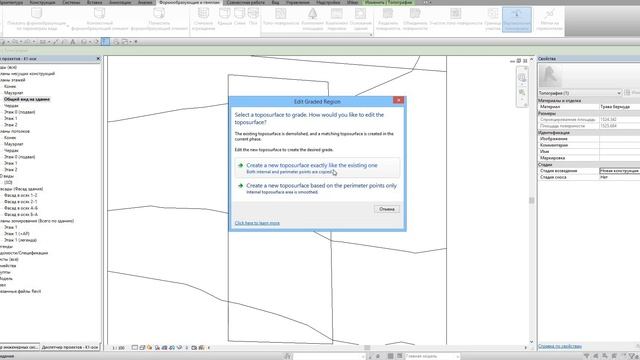Screen dimensions: 640x360
Task: Click the Comments property field
Action: 619,145
